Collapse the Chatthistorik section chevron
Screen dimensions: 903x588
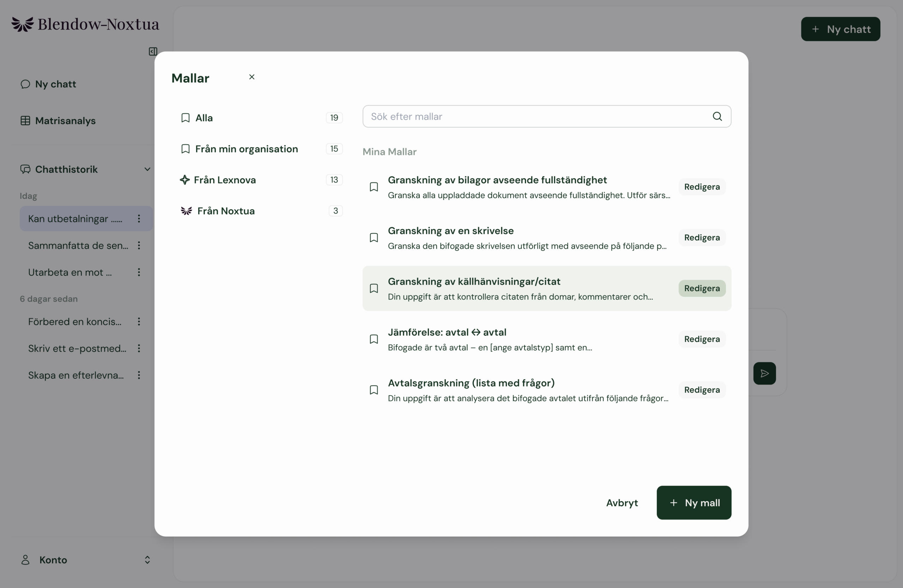[147, 170]
